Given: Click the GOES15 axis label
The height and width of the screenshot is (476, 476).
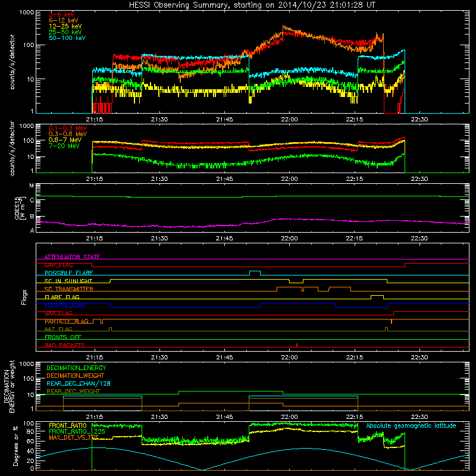Looking at the screenshot, I should point(19,208).
